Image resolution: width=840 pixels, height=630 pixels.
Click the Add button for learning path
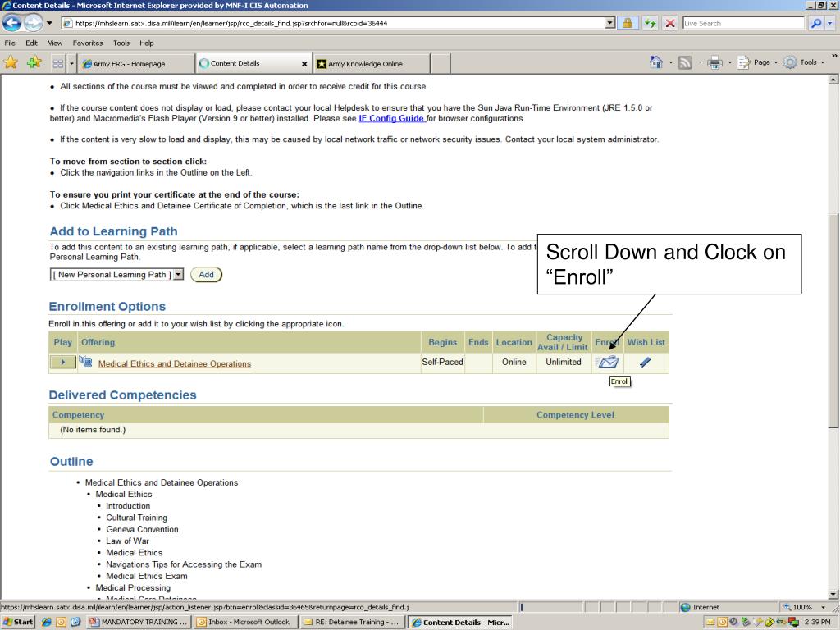(206, 274)
